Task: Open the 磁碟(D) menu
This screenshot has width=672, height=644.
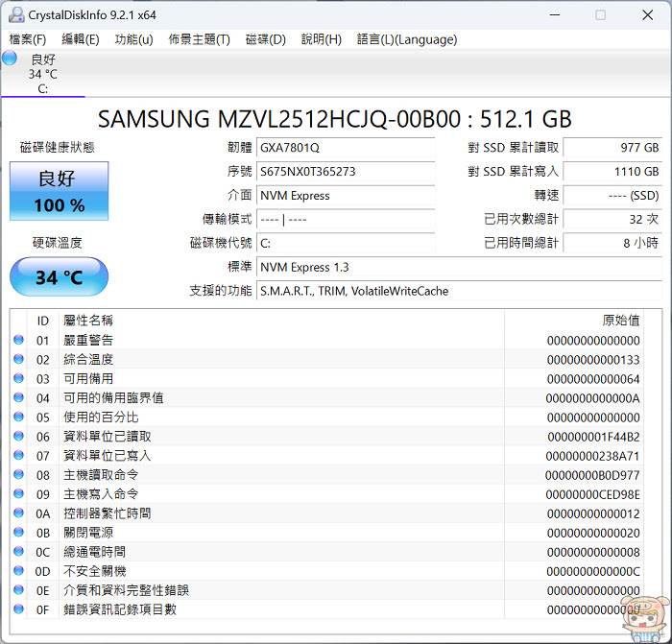Action: tap(266, 39)
